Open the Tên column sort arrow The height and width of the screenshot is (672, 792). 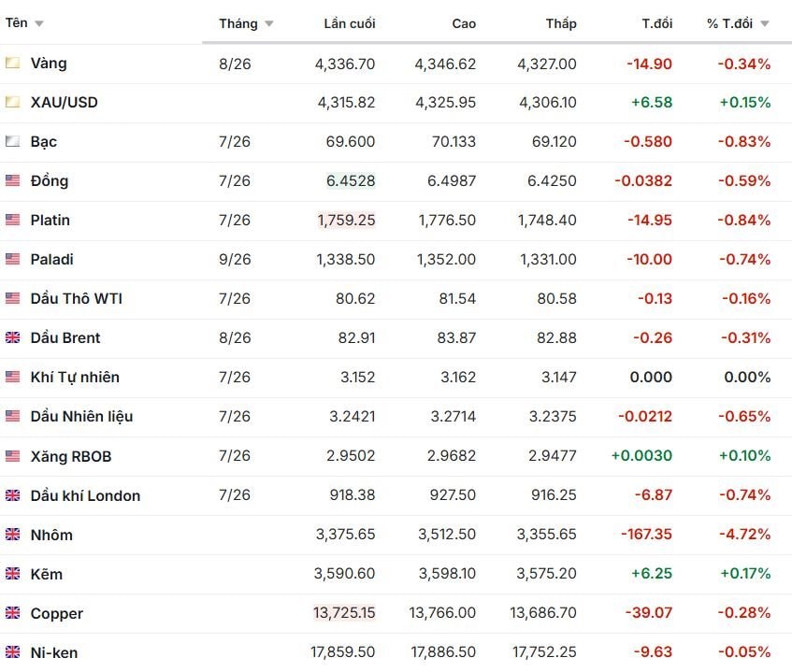39,23
